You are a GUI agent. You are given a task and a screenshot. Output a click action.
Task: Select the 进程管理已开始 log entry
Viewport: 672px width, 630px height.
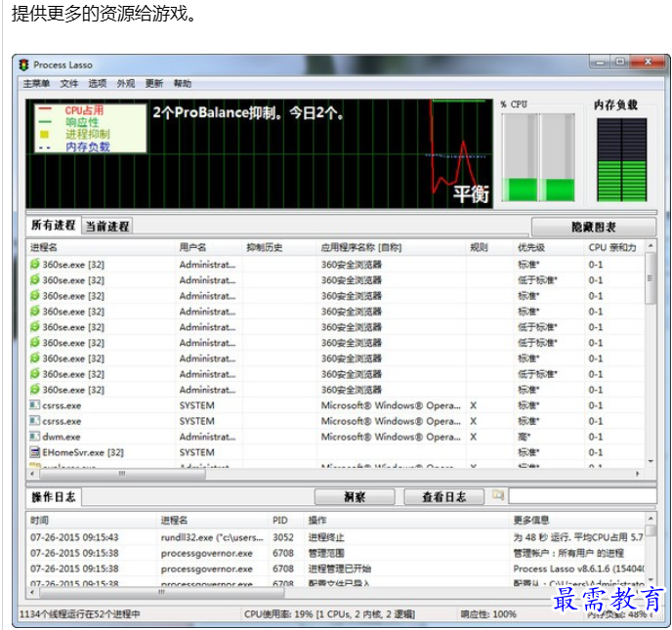click(336, 568)
